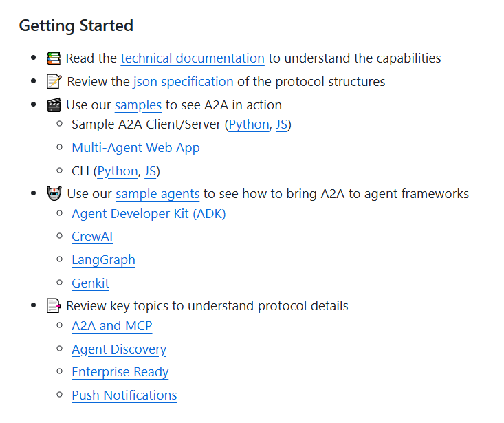
Task: Open the Genkit link
Action: [x=90, y=283]
